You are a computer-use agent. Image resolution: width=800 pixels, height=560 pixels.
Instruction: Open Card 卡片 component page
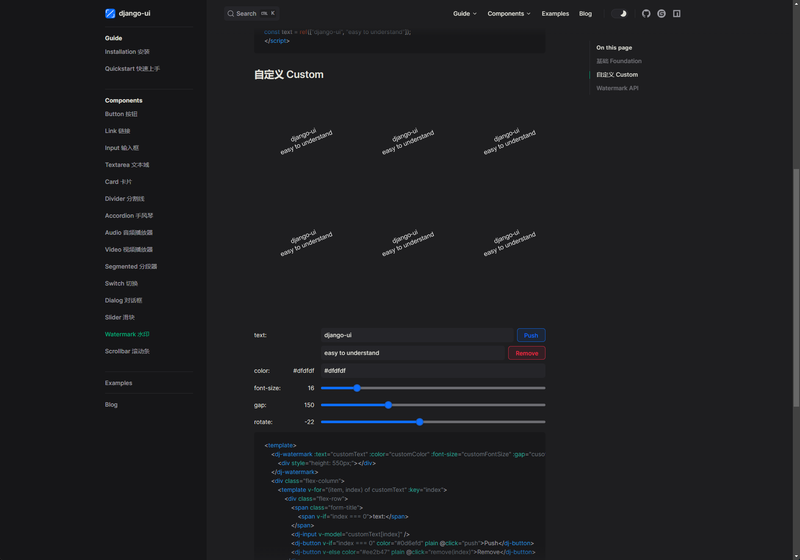pos(118,182)
